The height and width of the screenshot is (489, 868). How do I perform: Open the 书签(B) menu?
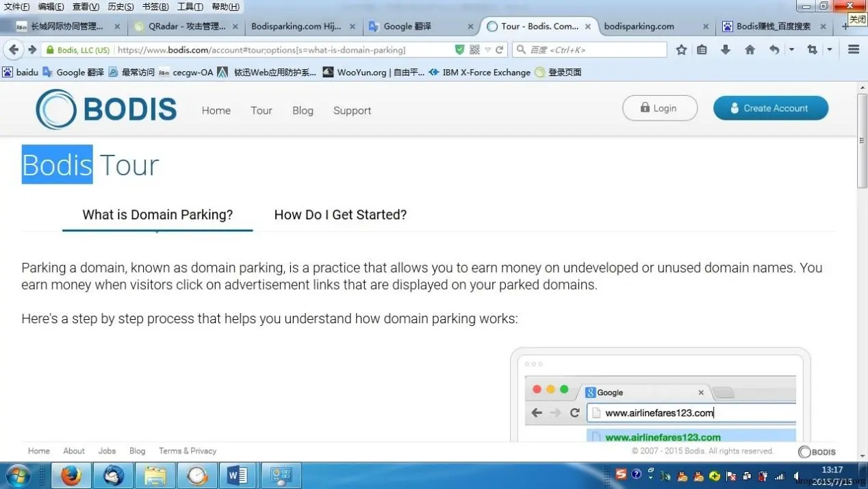pyautogui.click(x=155, y=7)
